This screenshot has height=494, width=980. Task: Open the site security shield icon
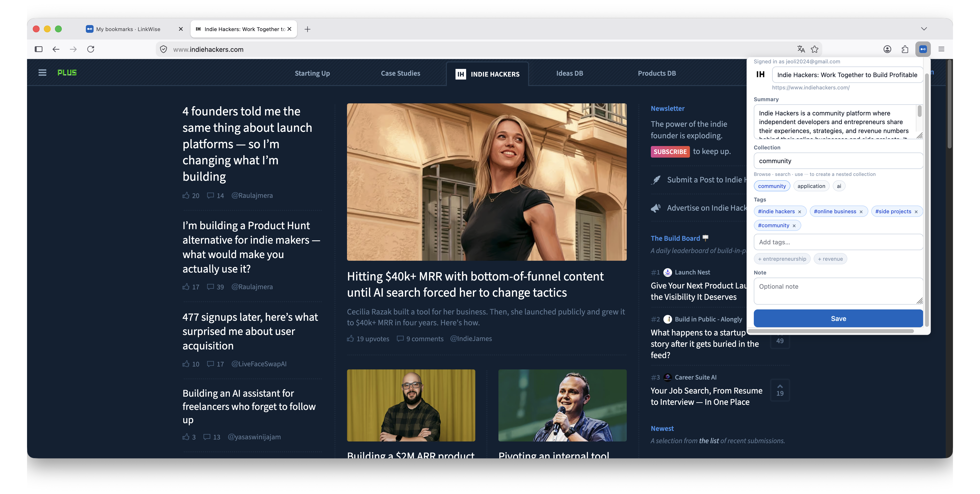[x=163, y=49]
